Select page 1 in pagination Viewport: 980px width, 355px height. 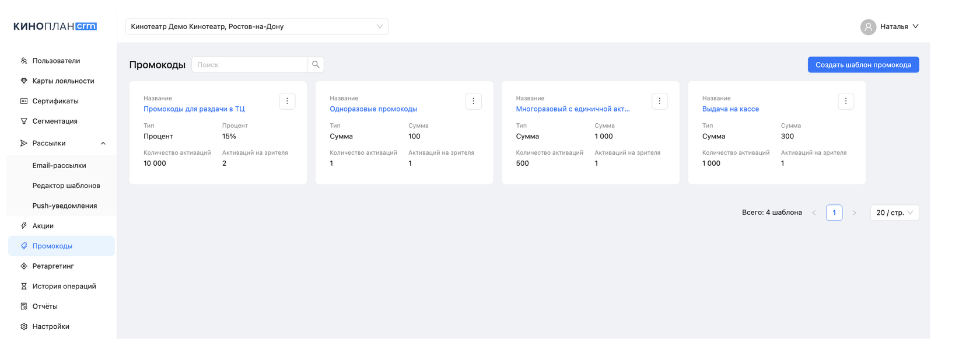pos(834,213)
